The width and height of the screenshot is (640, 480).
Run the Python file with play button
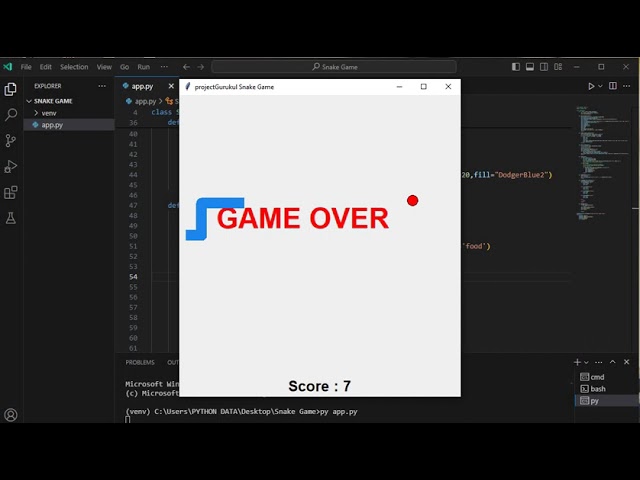click(591, 86)
